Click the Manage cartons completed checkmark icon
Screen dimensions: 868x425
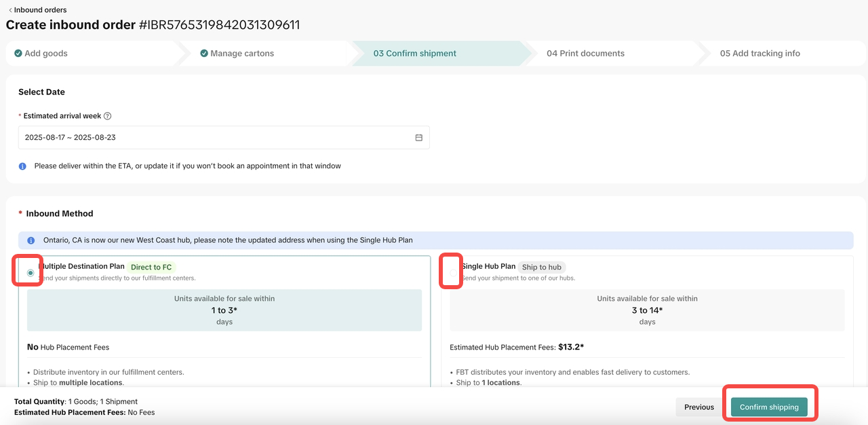(x=204, y=54)
